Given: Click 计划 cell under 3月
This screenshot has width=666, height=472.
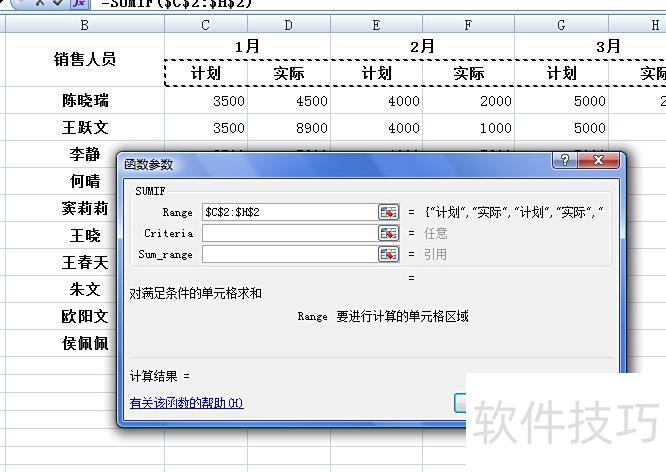Looking at the screenshot, I should [561, 73].
